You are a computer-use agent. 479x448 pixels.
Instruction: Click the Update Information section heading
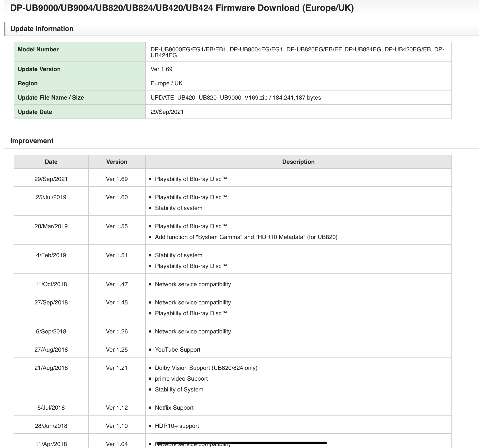42,29
